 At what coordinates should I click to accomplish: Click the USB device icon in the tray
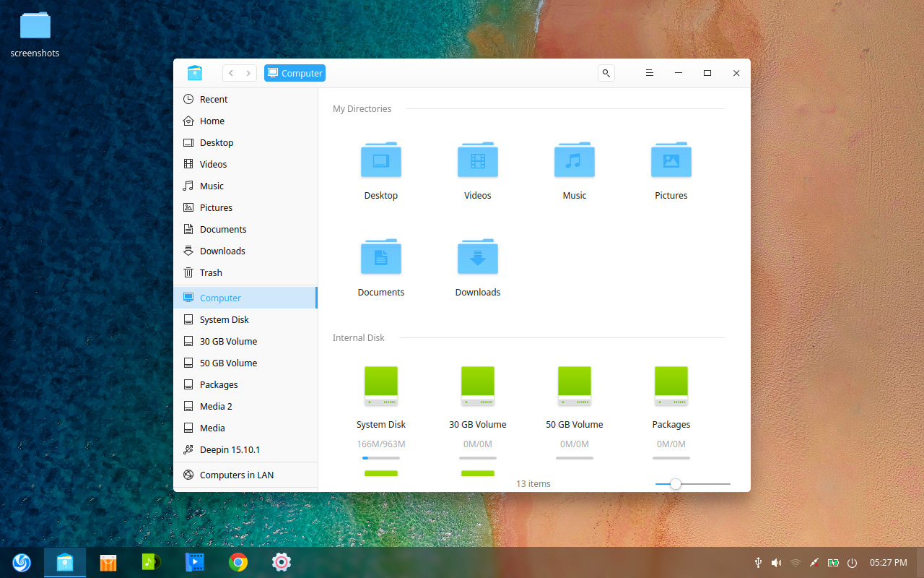(758, 562)
